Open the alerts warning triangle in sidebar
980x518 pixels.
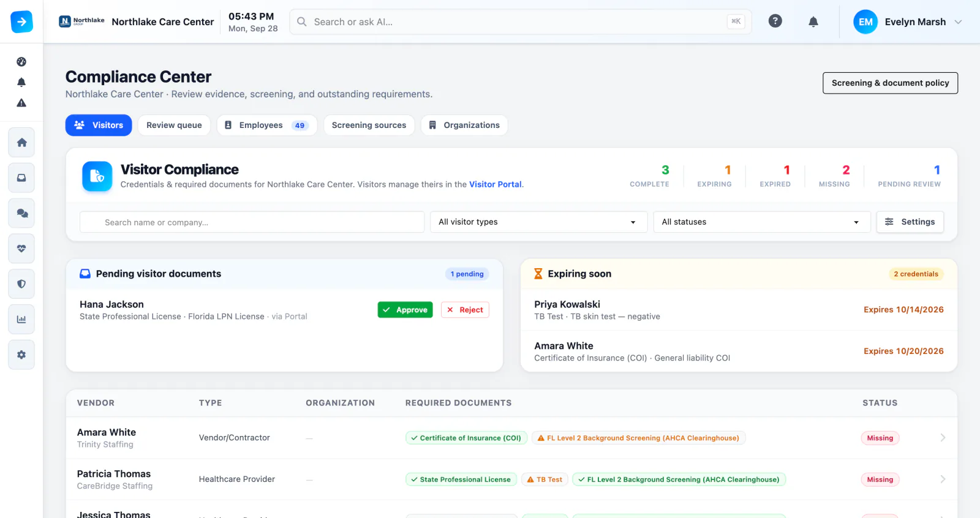tap(21, 103)
